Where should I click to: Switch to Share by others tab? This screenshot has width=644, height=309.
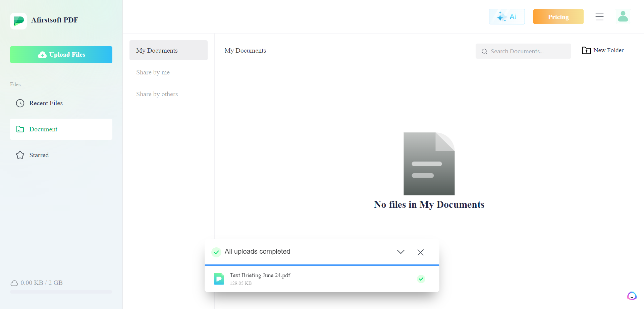point(157,94)
